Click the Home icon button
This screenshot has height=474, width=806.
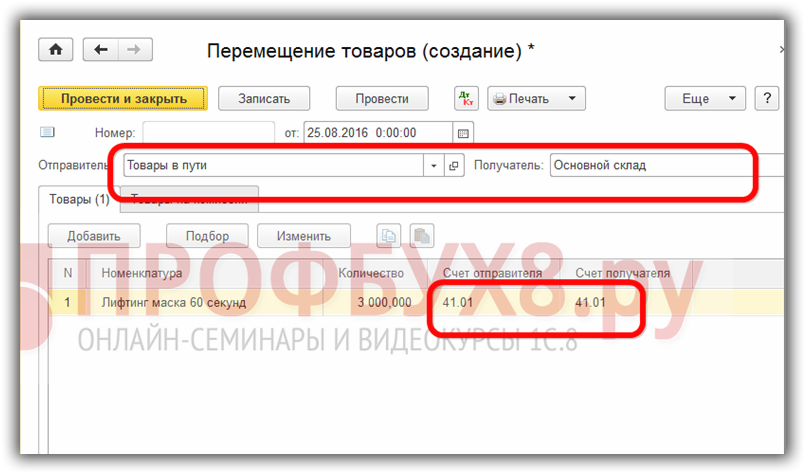(x=56, y=50)
